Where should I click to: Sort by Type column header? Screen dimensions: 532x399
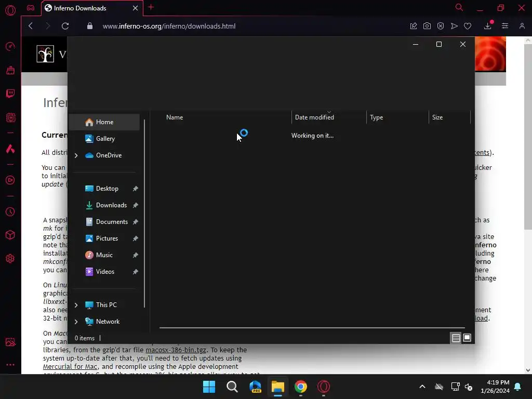point(397,117)
